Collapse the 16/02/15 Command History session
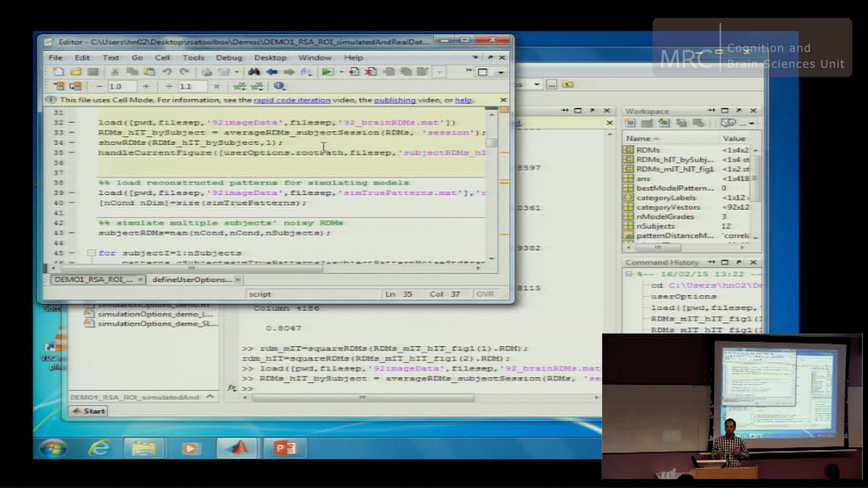 tap(628, 274)
